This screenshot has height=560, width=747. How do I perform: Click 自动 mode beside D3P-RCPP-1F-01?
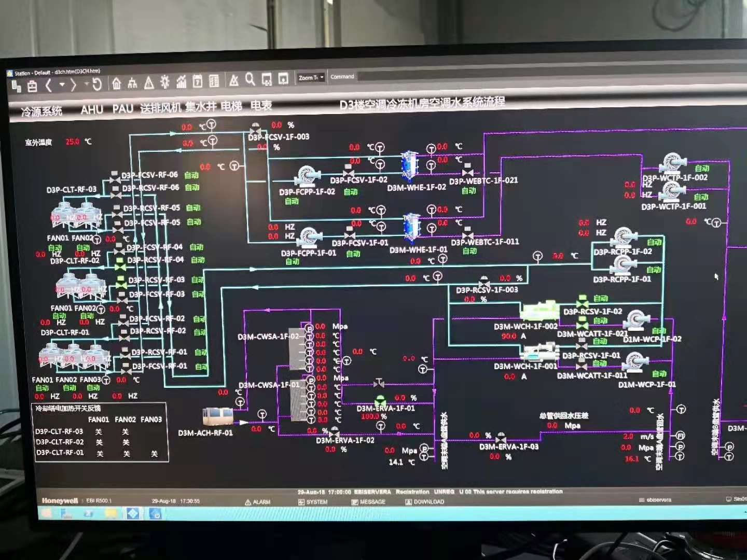654,270
